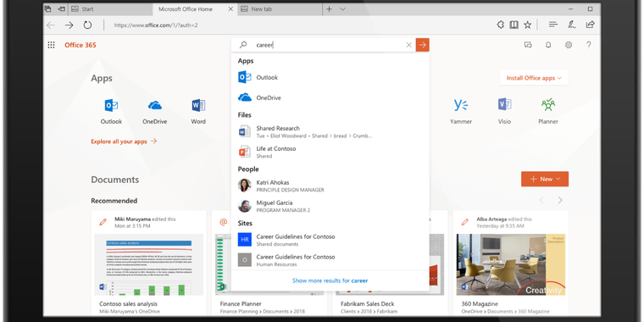The height and width of the screenshot is (322, 644).
Task: Open notifications bell icon
Action: pyautogui.click(x=548, y=45)
